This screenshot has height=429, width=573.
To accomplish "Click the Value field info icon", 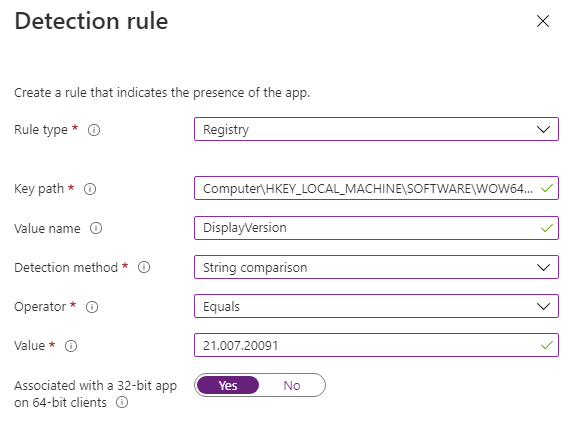I will point(71,346).
